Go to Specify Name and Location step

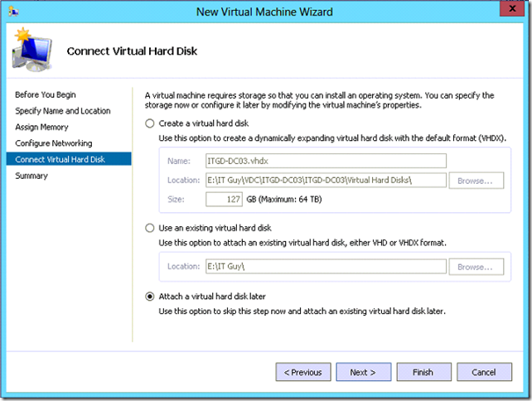(x=63, y=111)
